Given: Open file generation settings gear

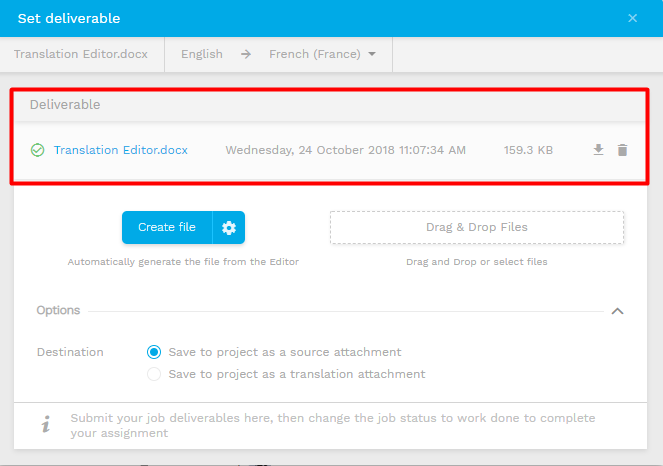Looking at the screenshot, I should [x=229, y=228].
